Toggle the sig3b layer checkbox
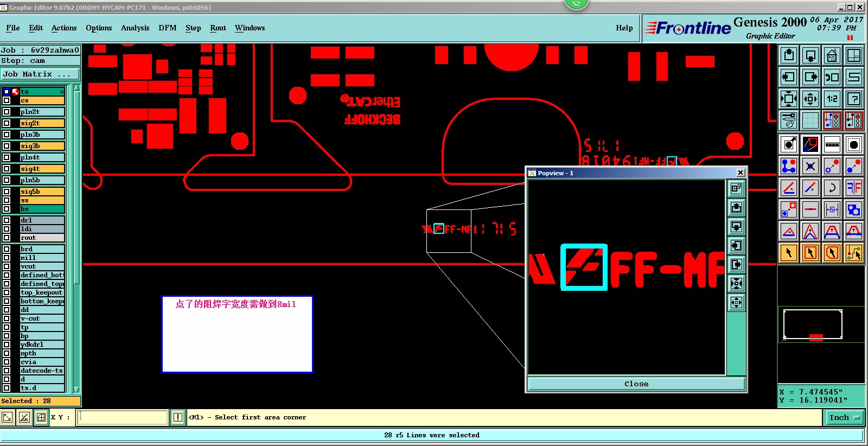The height and width of the screenshot is (446, 868). click(x=7, y=146)
